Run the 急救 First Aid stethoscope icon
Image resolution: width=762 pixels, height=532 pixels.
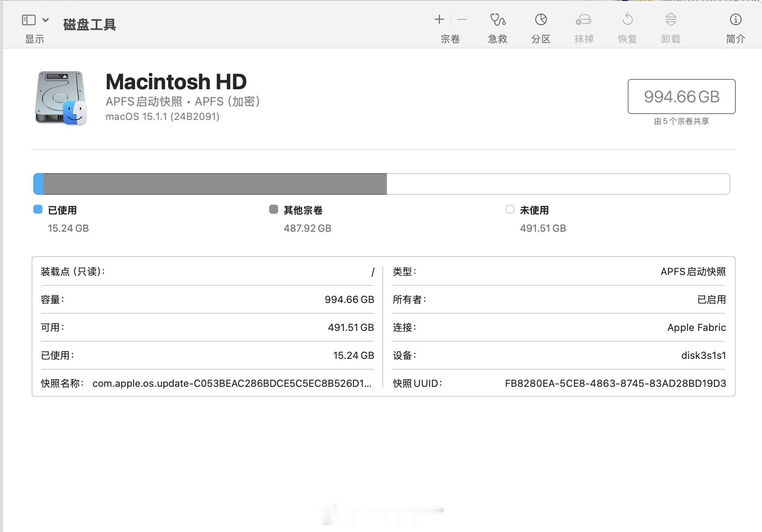pyautogui.click(x=498, y=19)
